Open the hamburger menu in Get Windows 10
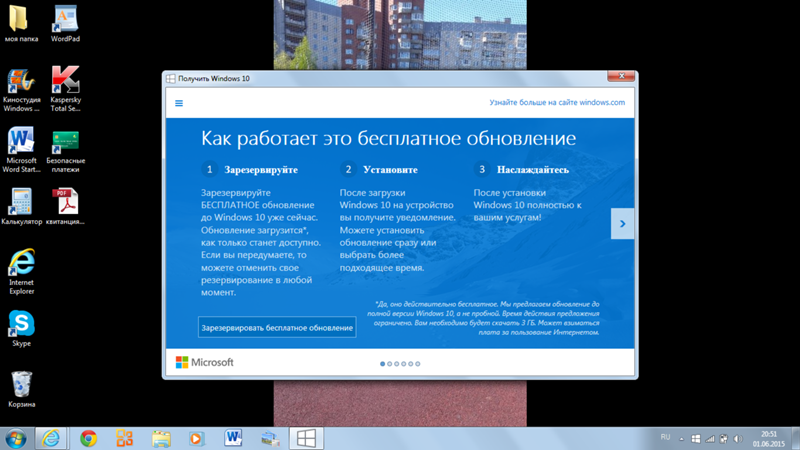 pyautogui.click(x=179, y=103)
